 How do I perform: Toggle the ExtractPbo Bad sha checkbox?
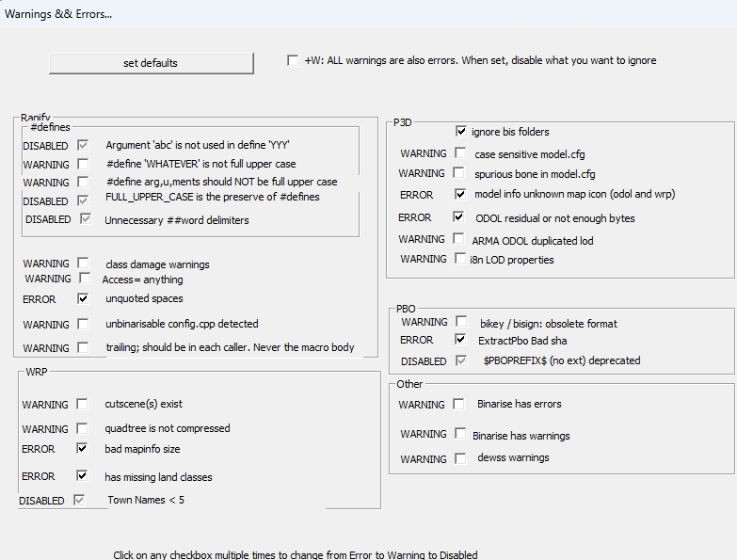tap(460, 340)
